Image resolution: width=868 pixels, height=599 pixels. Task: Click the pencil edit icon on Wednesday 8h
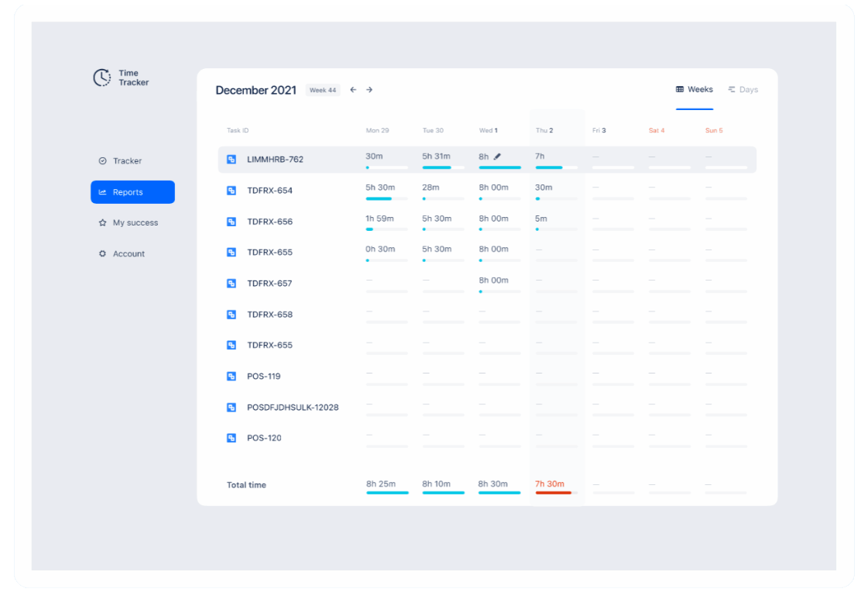coord(497,157)
